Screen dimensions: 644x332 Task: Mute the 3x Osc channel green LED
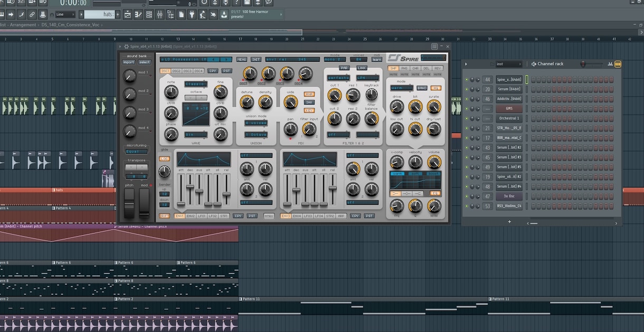467,196
